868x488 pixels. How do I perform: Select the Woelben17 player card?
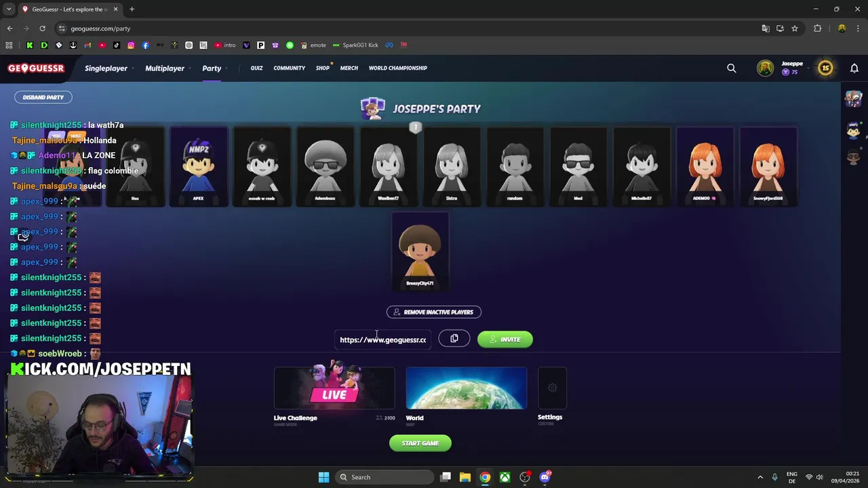point(389,166)
